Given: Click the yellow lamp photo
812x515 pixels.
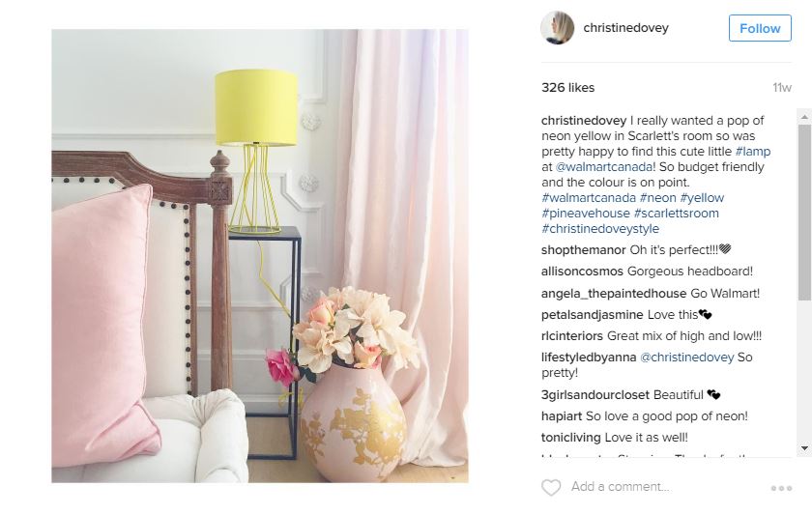Looking at the screenshot, I should [260, 256].
